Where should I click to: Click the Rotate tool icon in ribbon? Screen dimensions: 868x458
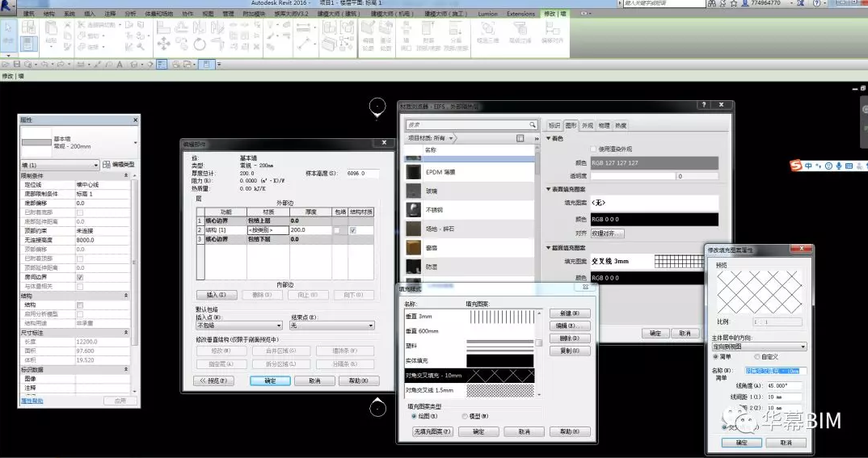(x=200, y=44)
